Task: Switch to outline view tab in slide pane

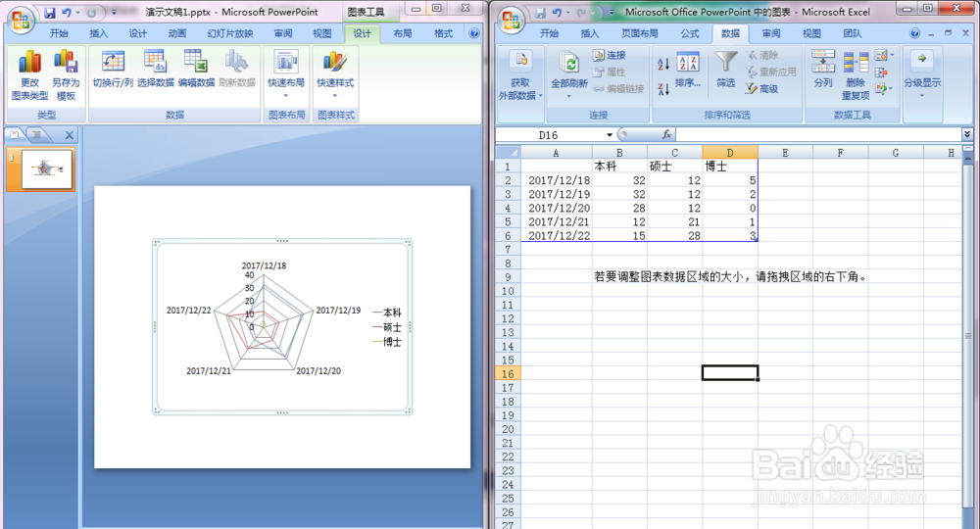Action: click(37, 134)
